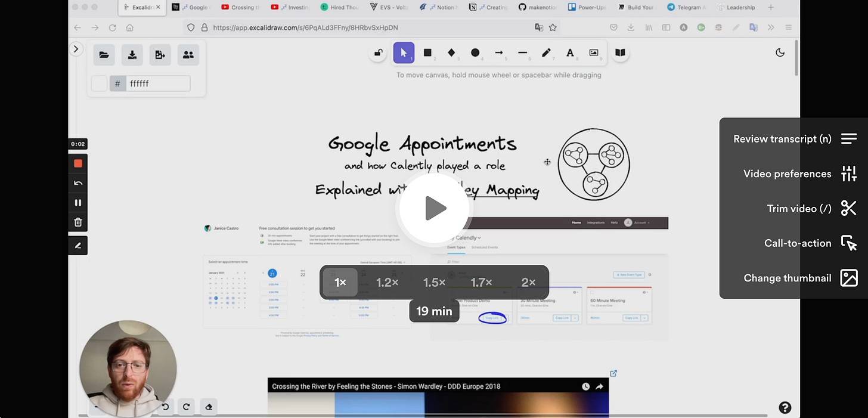Click the 19 min duration label
Screen dimensions: 868x418
point(434,311)
